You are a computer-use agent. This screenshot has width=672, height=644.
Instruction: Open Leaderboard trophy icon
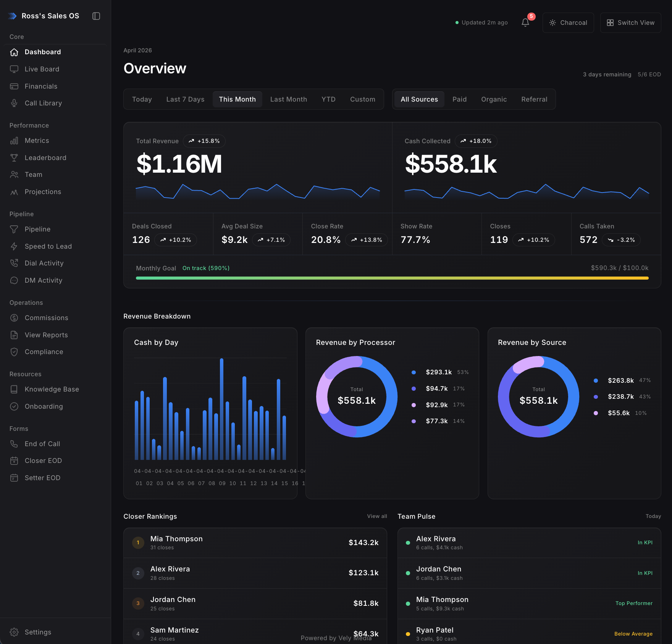(x=14, y=158)
